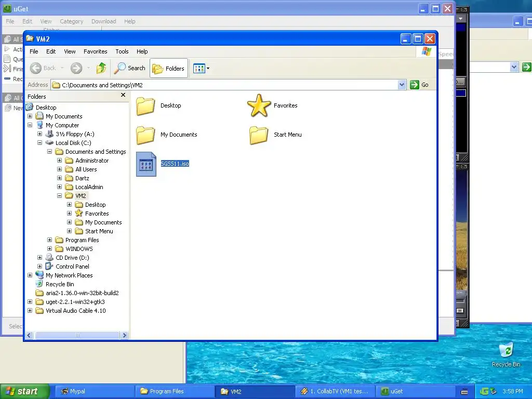The width and height of the screenshot is (532, 399).
Task: Expand the All Users folder node
Action: (x=59, y=169)
